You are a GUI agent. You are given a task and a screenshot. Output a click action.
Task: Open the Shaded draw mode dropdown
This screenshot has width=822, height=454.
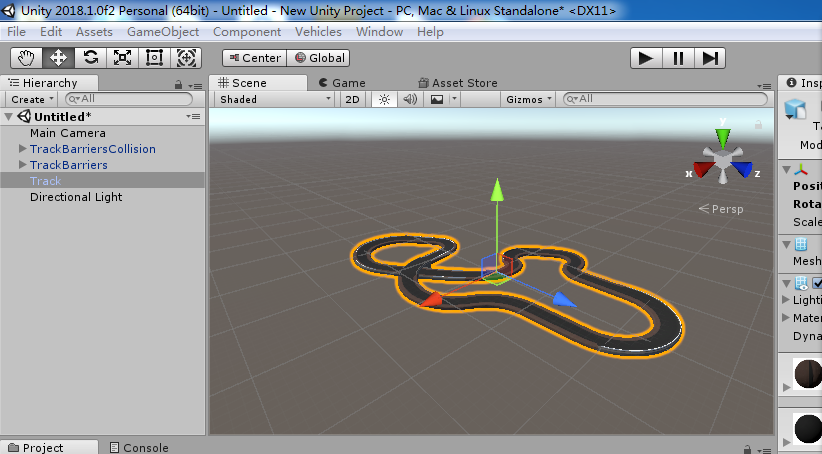[x=275, y=99]
